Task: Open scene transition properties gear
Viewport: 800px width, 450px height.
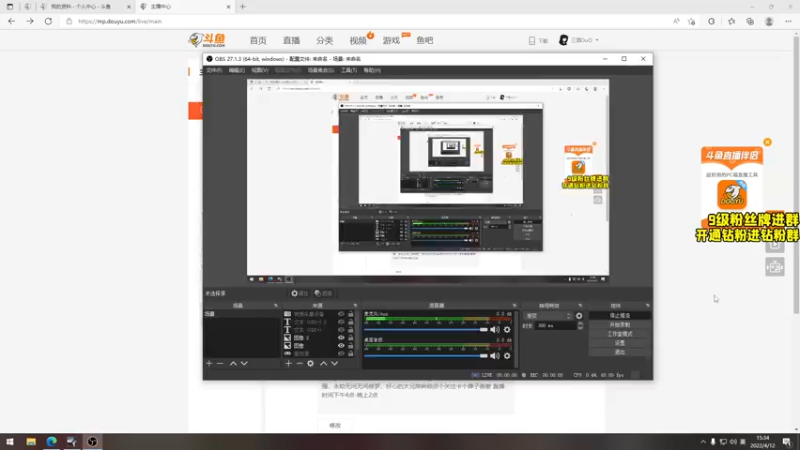Action: point(579,316)
